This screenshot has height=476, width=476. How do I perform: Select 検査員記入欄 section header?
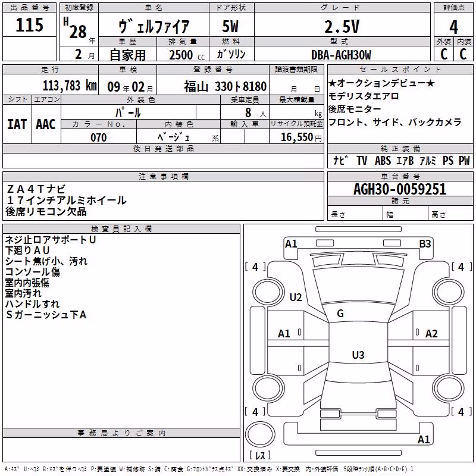121,229
